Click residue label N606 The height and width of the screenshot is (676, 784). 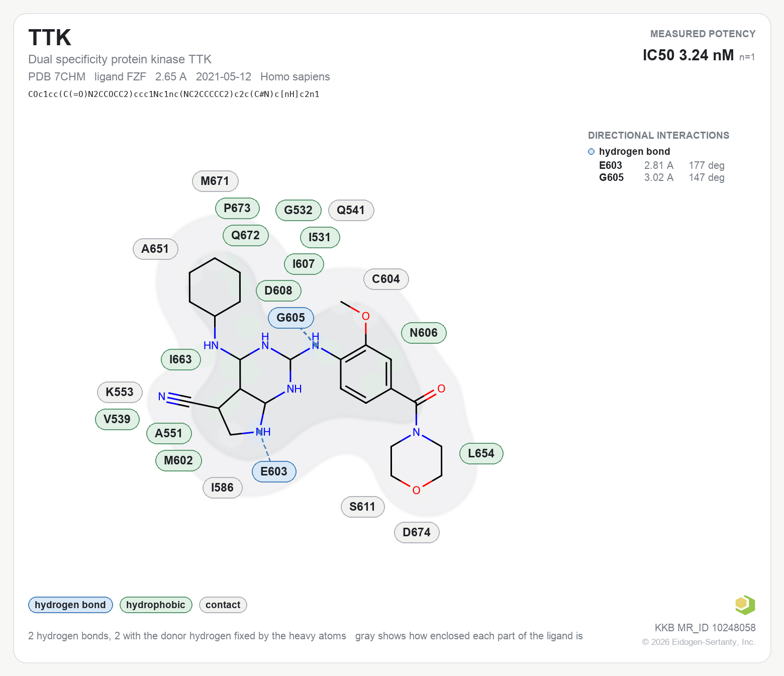424,333
